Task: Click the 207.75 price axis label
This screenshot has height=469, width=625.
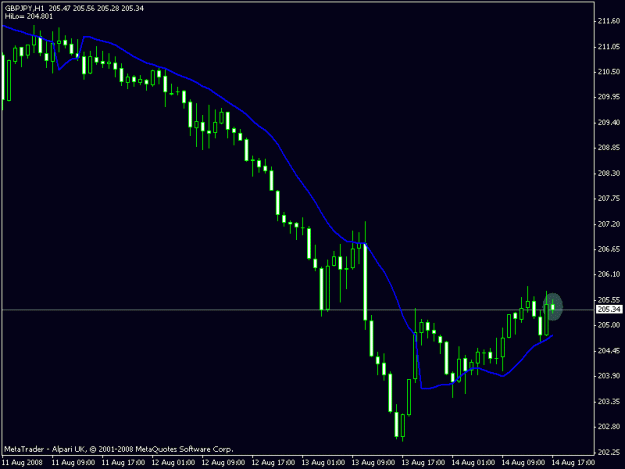Action: (x=609, y=198)
